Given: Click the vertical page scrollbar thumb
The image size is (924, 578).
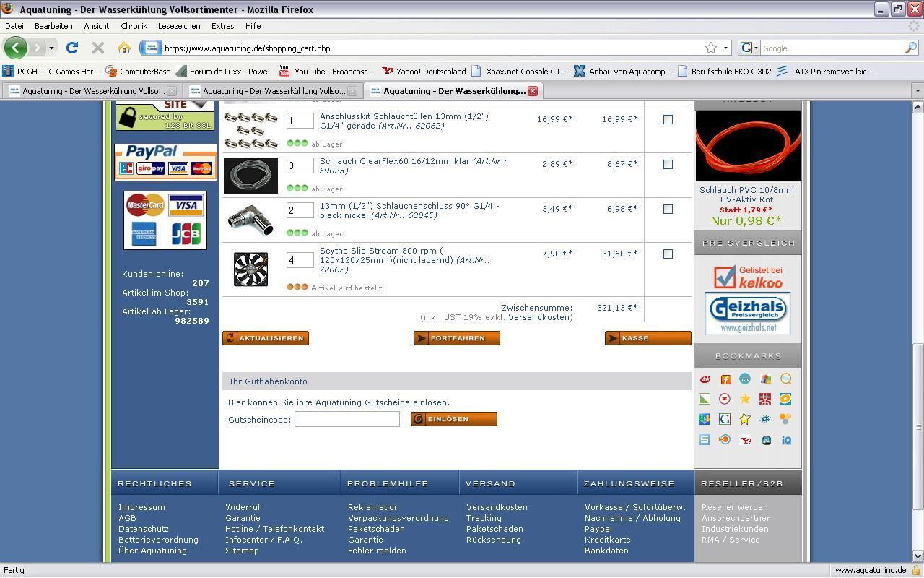Looking at the screenshot, I should coord(918,426).
